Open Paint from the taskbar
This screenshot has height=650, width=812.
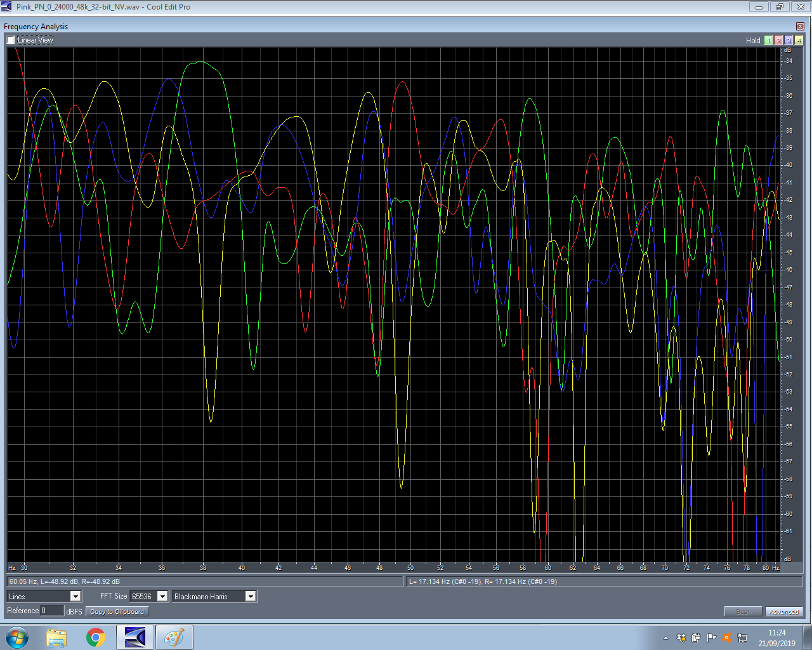(x=174, y=637)
